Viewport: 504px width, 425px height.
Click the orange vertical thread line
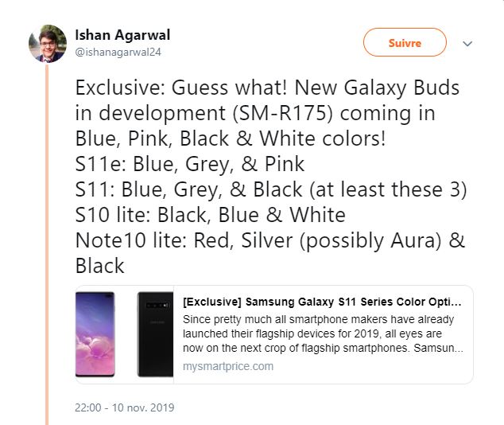(47, 239)
